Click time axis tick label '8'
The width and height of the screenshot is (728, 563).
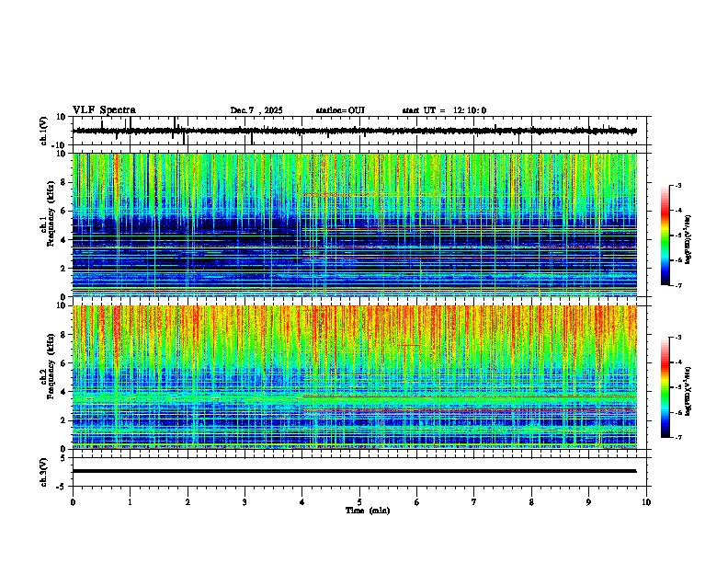(531, 502)
